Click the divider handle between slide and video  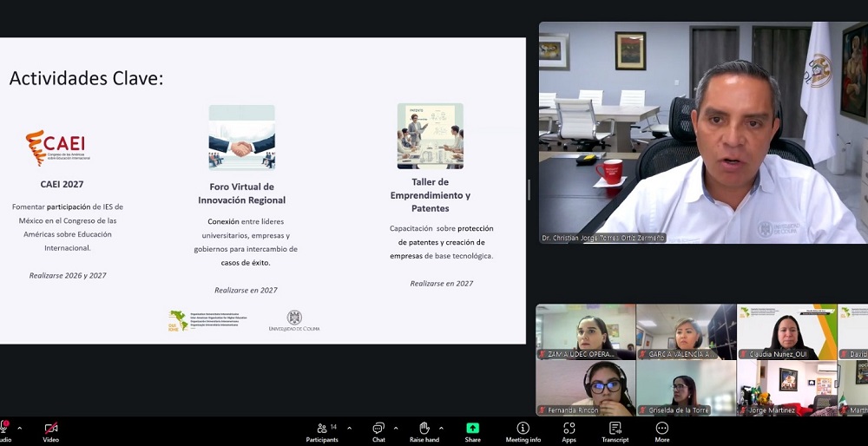[529, 190]
